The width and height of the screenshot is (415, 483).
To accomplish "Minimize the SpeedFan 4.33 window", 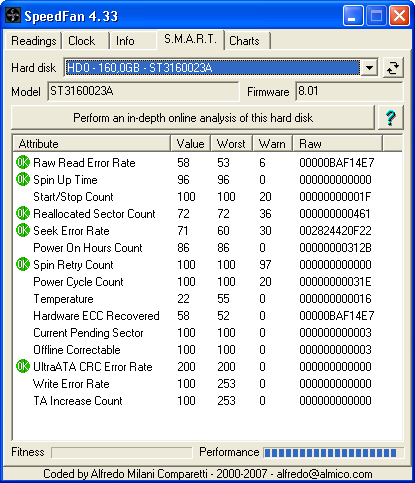I will 353,15.
